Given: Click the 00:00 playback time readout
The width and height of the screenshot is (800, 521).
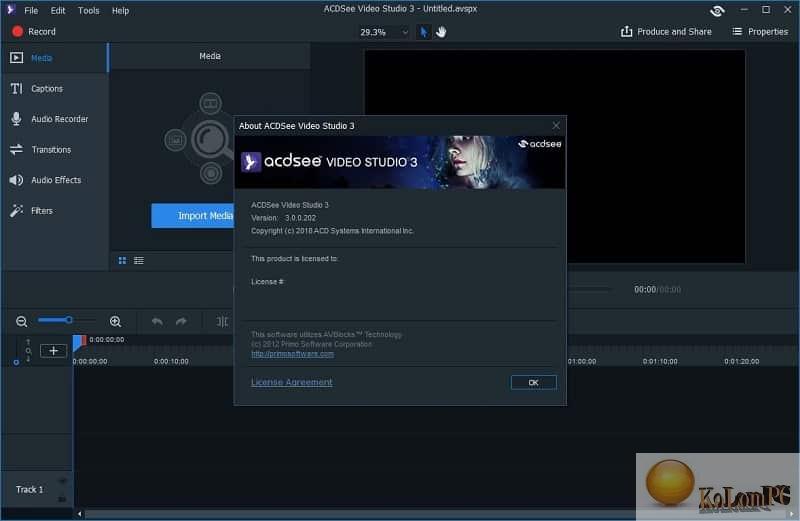Looking at the screenshot, I should tap(645, 289).
